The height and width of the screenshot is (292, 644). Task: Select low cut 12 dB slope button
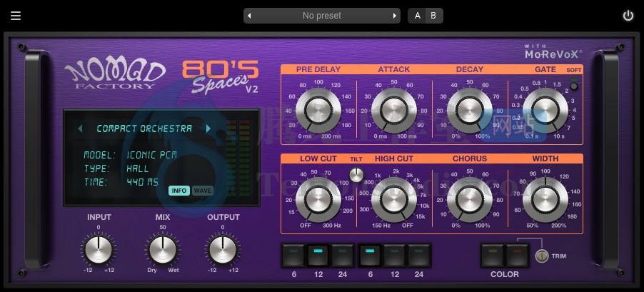[x=318, y=256]
